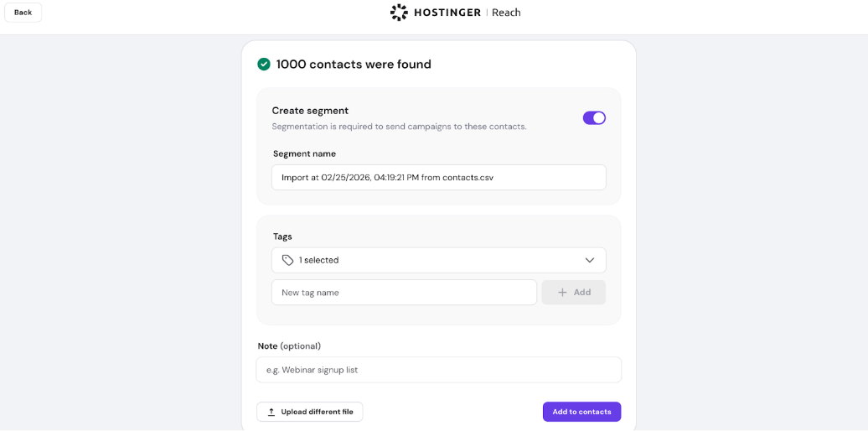The height and width of the screenshot is (431, 868).
Task: Click the upload arrow icon
Action: pyautogui.click(x=271, y=412)
